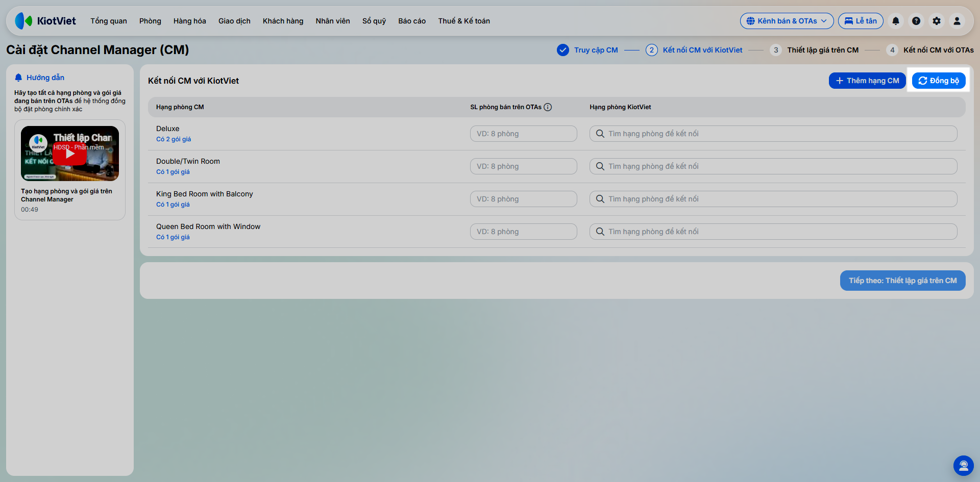Image resolution: width=980 pixels, height=482 pixels.
Task: Click the Hạng phòng CM column header
Action: 180,107
